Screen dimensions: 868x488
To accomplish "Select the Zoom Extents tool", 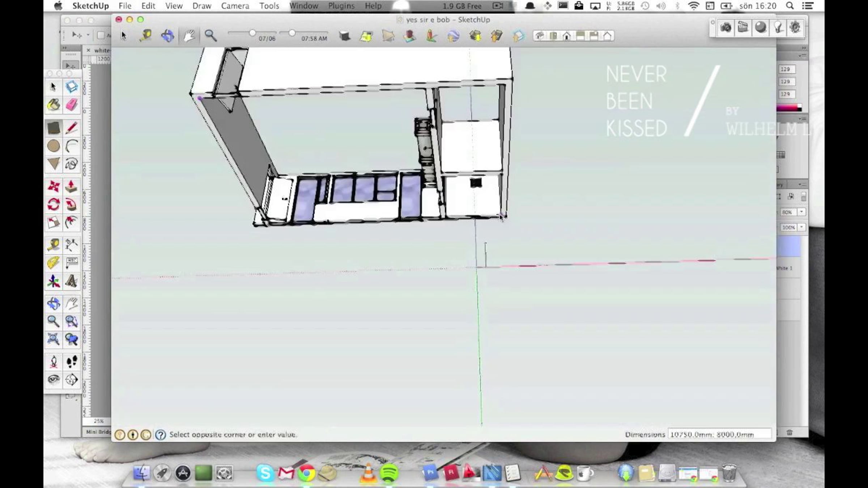I will click(54, 339).
